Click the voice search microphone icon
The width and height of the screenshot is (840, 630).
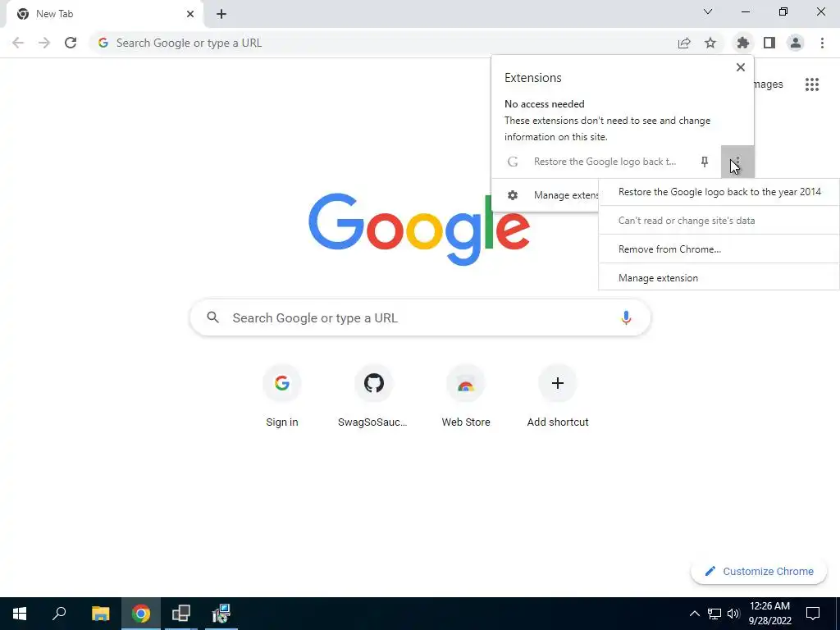(x=626, y=317)
